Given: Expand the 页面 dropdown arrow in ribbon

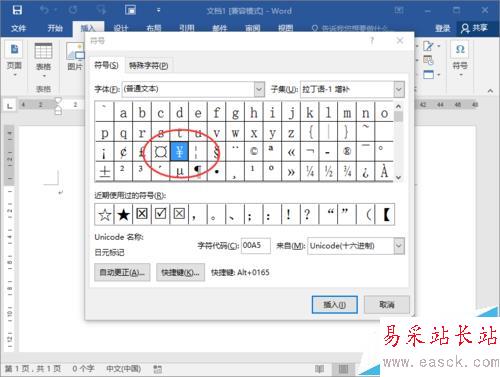Looking at the screenshot, I should (14, 75).
